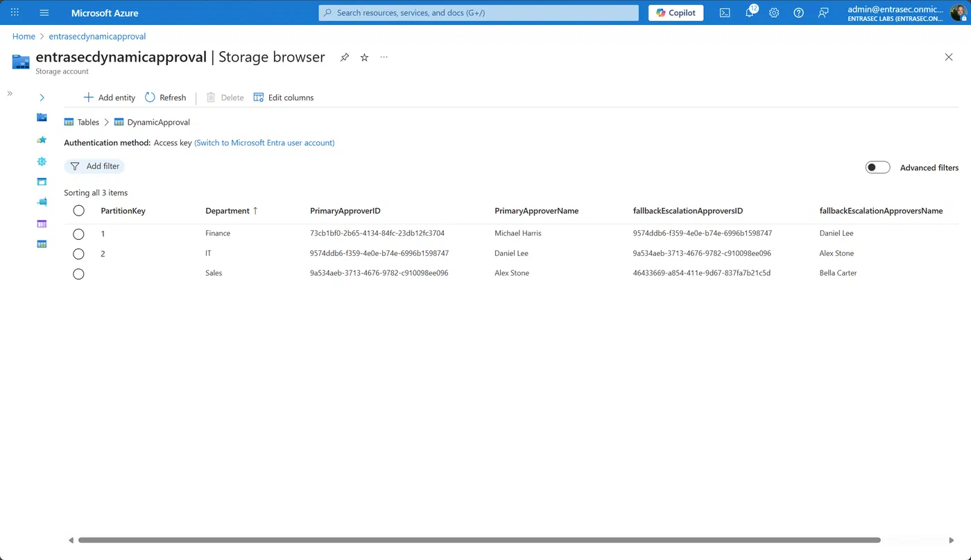Go to Home breadcrumb link
The image size is (971, 560).
tap(24, 36)
